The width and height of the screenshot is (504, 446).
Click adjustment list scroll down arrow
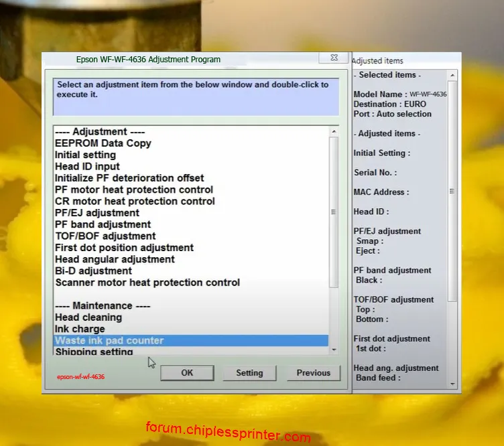point(334,350)
